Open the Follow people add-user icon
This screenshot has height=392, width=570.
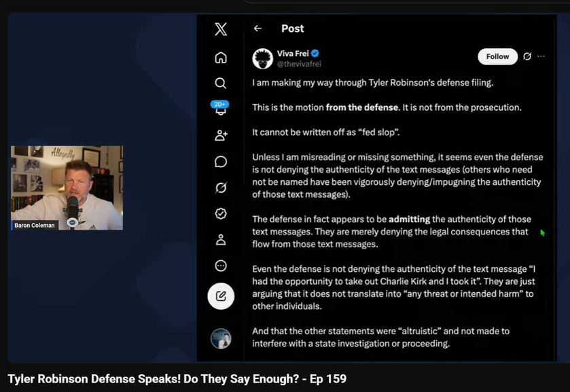coord(221,135)
